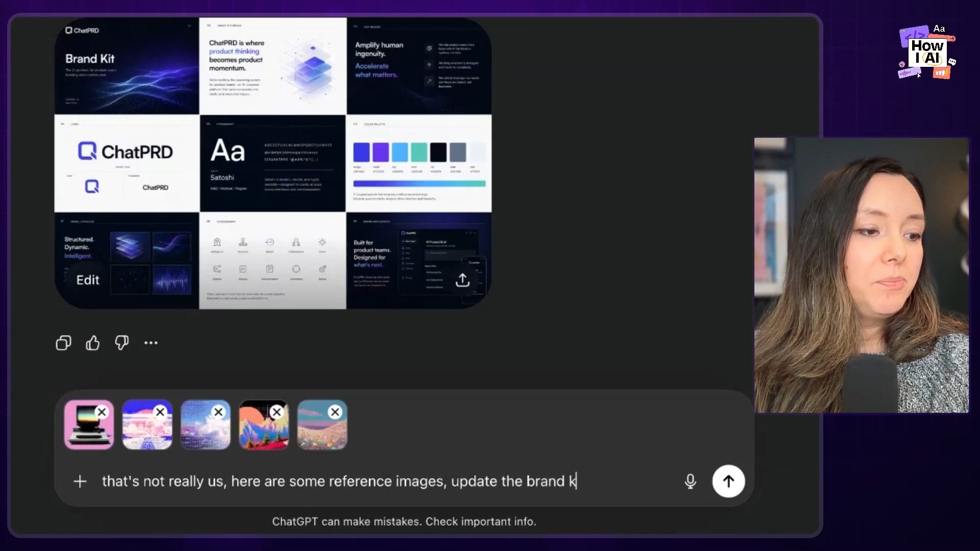980x551 pixels.
Task: Click Edit on the generated brand kit image
Action: click(x=88, y=280)
